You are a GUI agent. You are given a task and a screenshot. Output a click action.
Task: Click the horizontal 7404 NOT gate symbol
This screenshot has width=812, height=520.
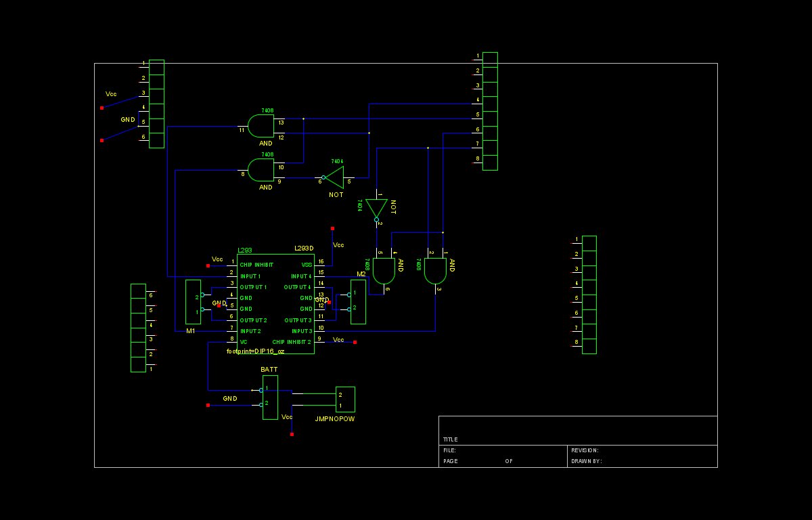coord(335,177)
